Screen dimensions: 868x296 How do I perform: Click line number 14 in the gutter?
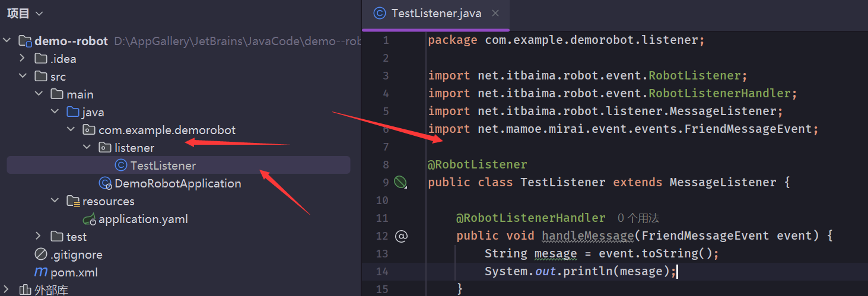[382, 272]
